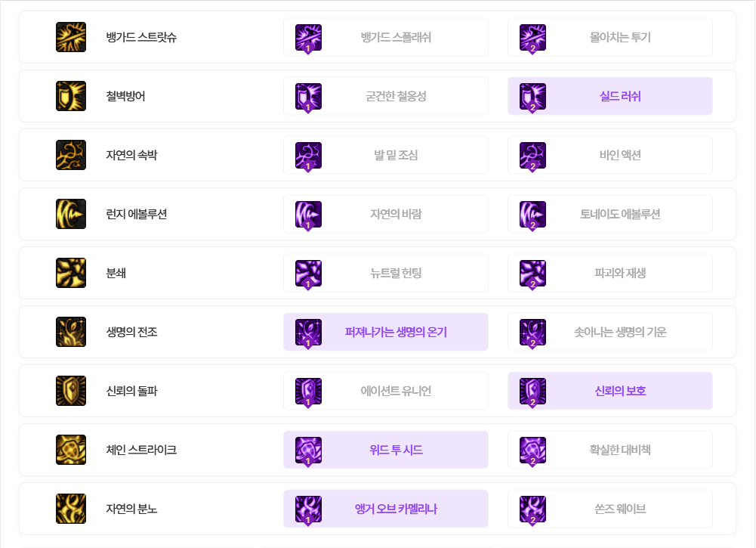Choose the 쏜즈 웨이브 enhancement
The image size is (756, 548).
(610, 509)
